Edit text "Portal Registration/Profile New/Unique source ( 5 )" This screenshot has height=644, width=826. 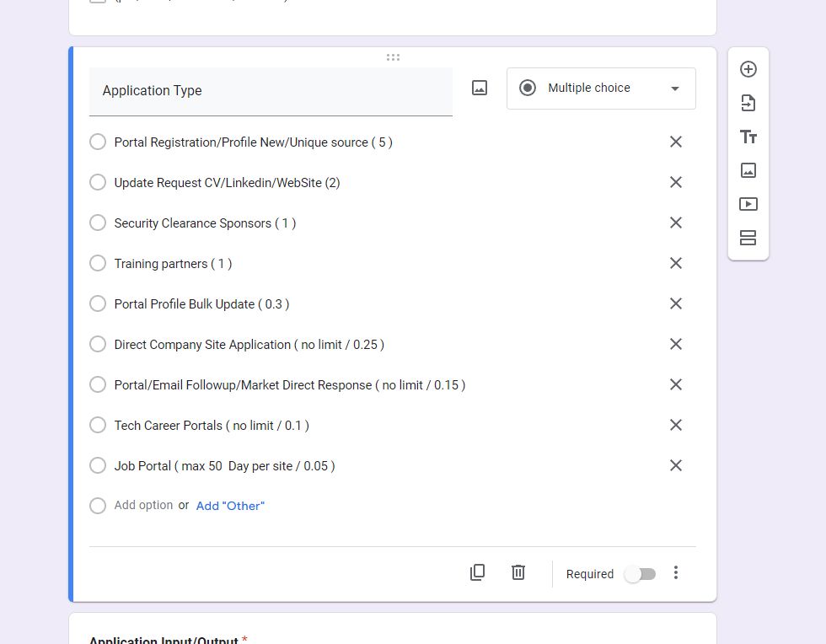(254, 142)
